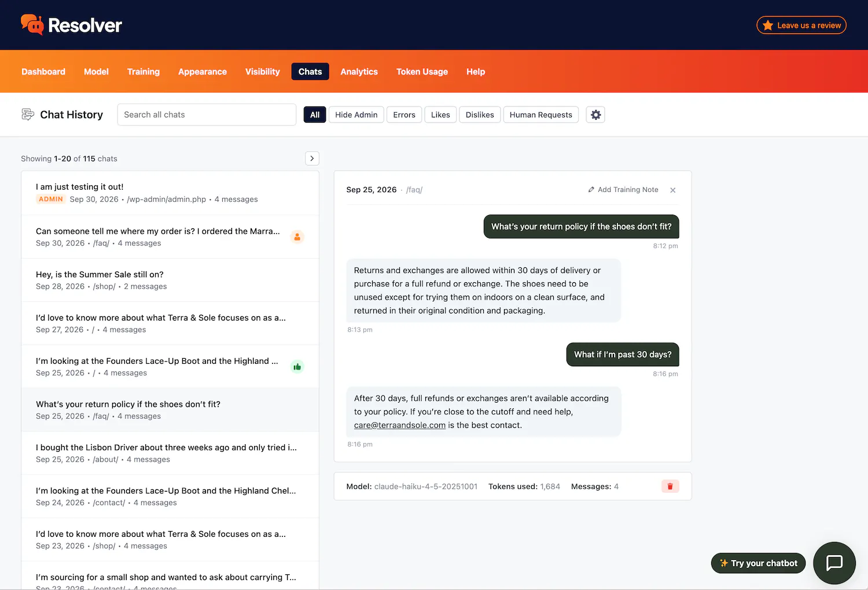Image resolution: width=868 pixels, height=590 pixels.
Task: Open the Dashboard tab
Action: pyautogui.click(x=43, y=72)
